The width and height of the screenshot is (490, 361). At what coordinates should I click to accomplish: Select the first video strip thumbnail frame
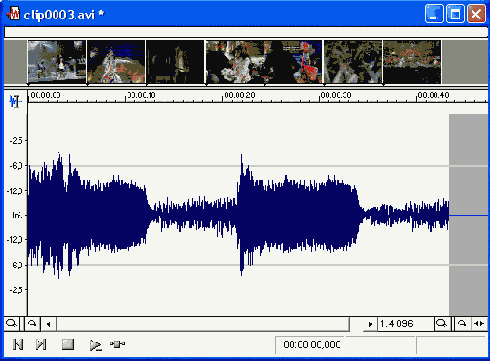[x=57, y=62]
